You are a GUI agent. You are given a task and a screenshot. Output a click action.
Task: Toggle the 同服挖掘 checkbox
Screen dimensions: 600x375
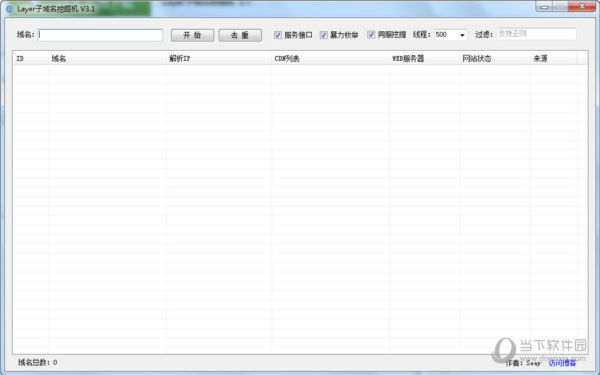(371, 35)
